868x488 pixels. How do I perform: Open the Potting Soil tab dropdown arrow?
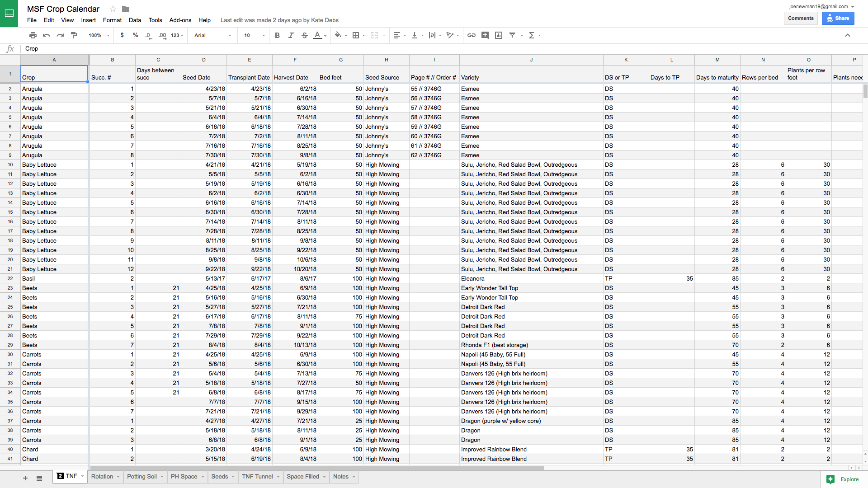coord(162,477)
